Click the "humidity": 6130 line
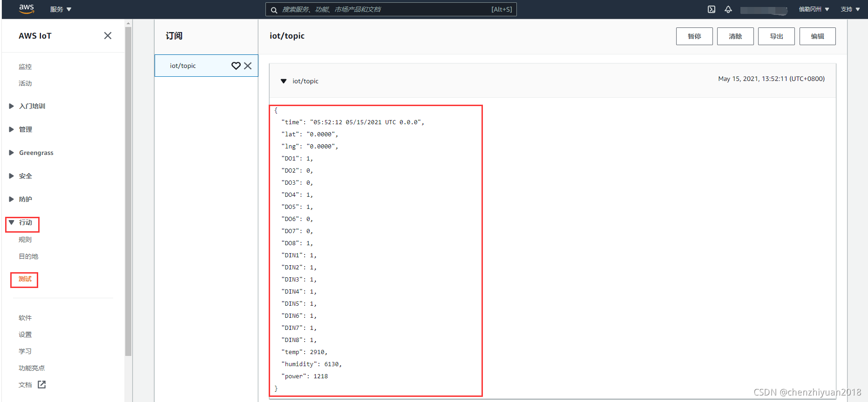 pos(312,364)
